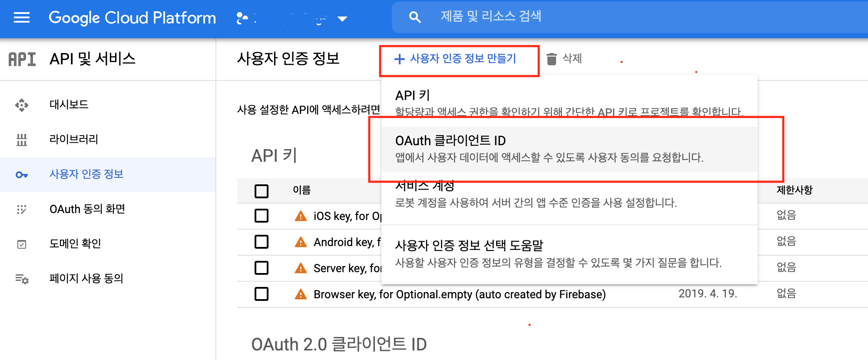Click the 2019. 4. 19. creation date
Screen dimensions: 868x360
click(x=708, y=293)
